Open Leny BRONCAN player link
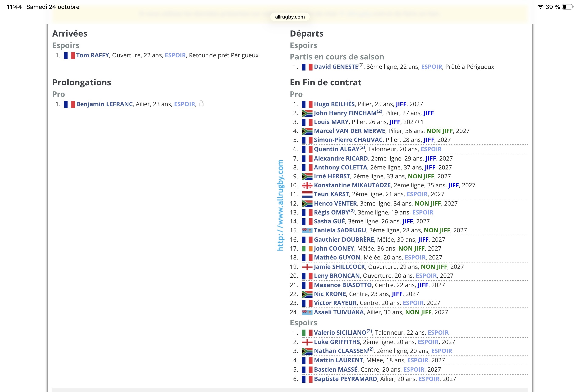This screenshot has width=580, height=392. click(x=337, y=276)
